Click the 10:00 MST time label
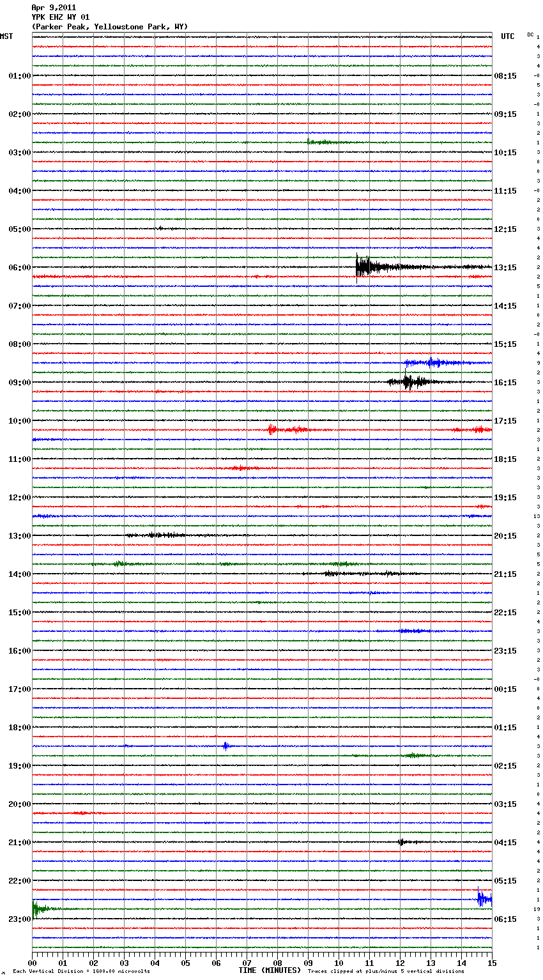 pyautogui.click(x=20, y=421)
